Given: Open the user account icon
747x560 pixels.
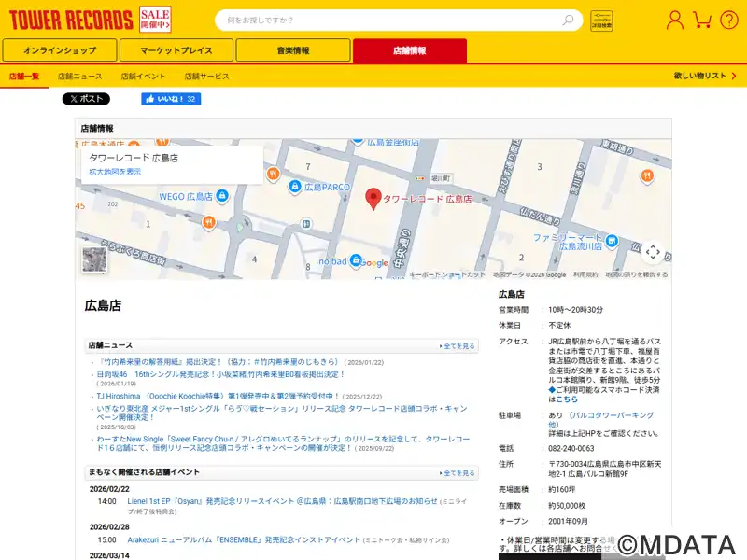Looking at the screenshot, I should [674, 20].
